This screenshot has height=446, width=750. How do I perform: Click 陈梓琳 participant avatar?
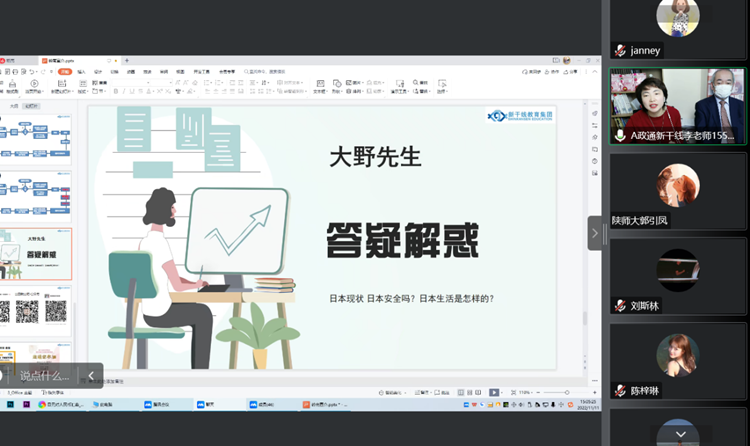pos(677,356)
